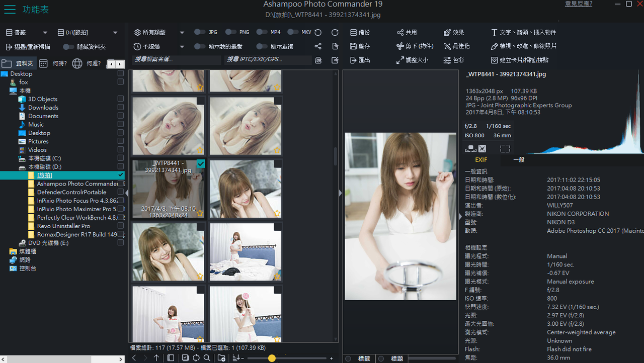Click the new folder icon in bottom bar
This screenshot has height=363, width=644.
tap(221, 358)
